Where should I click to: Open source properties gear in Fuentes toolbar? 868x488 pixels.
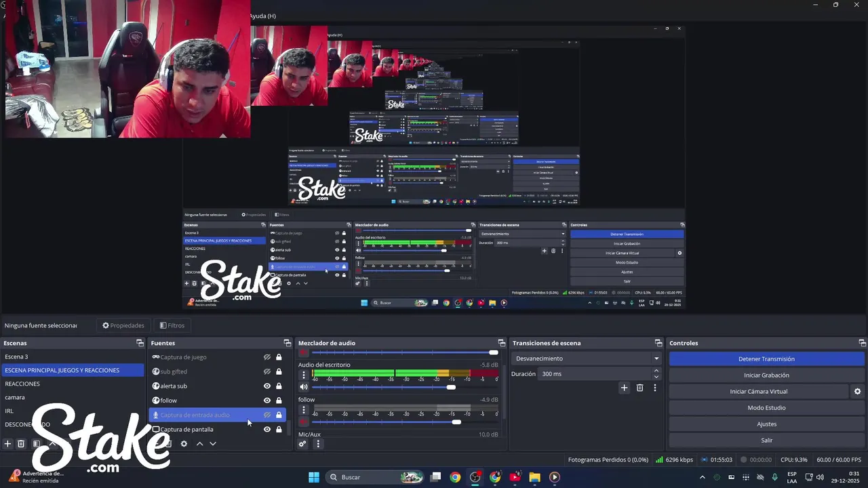click(x=184, y=444)
